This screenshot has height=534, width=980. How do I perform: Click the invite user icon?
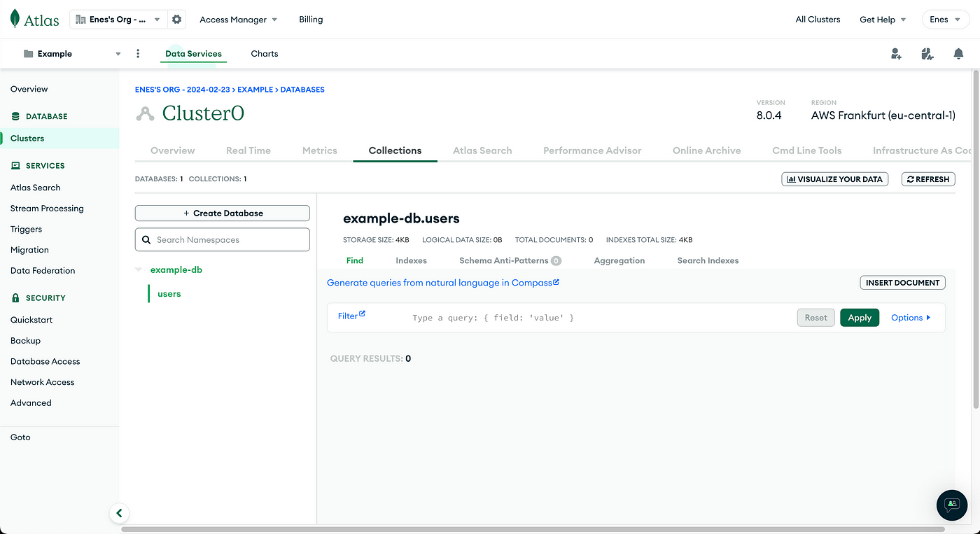pyautogui.click(x=896, y=54)
